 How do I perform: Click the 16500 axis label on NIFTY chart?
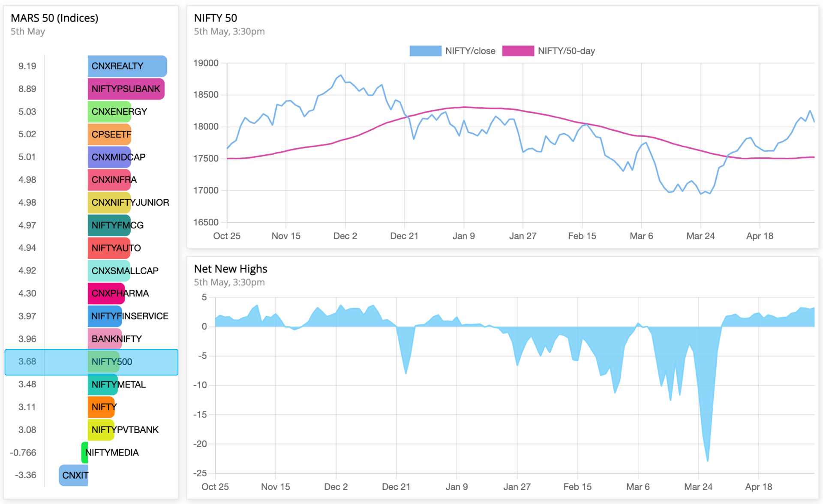click(206, 222)
